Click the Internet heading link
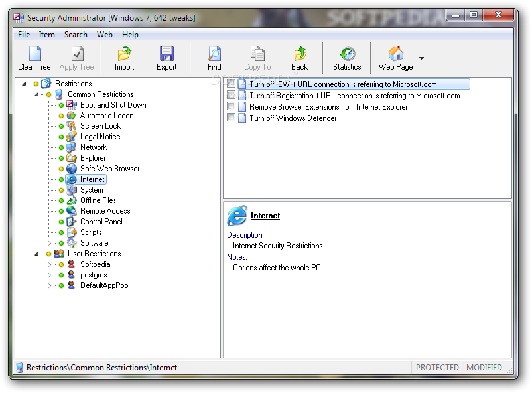Viewport: 532px width, 393px height. (265, 216)
